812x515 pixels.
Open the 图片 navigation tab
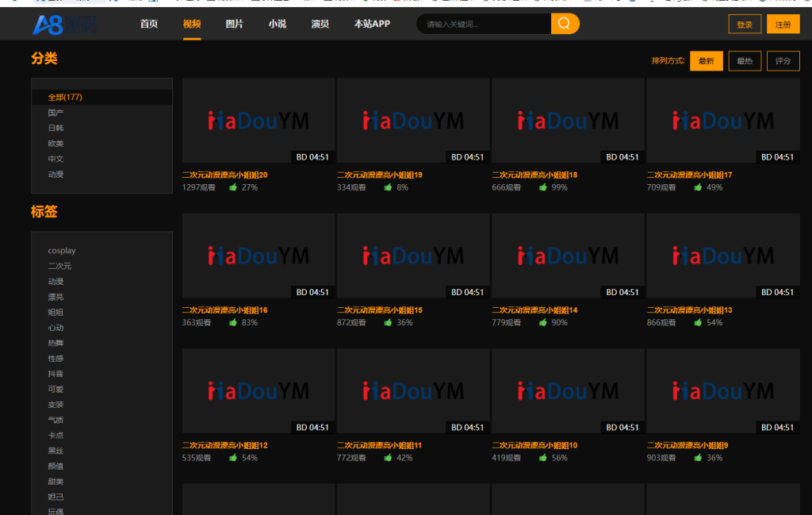[x=235, y=24]
